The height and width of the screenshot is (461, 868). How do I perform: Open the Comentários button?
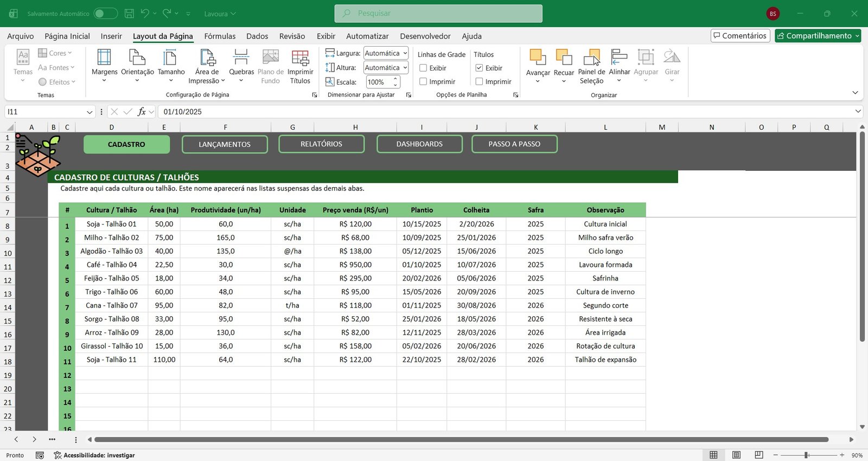point(741,36)
